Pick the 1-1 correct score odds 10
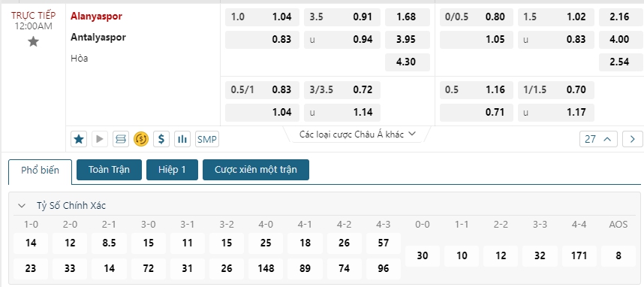The height and width of the screenshot is (287, 644). tap(462, 255)
